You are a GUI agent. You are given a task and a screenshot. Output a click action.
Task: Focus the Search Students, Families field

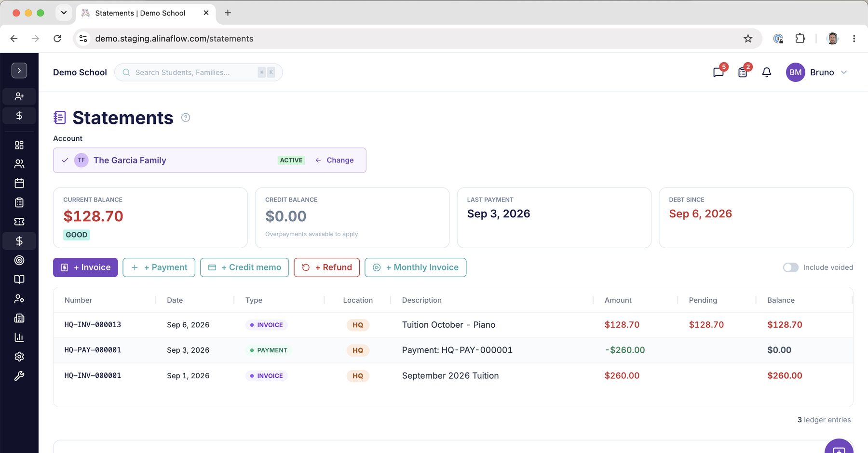[198, 72]
